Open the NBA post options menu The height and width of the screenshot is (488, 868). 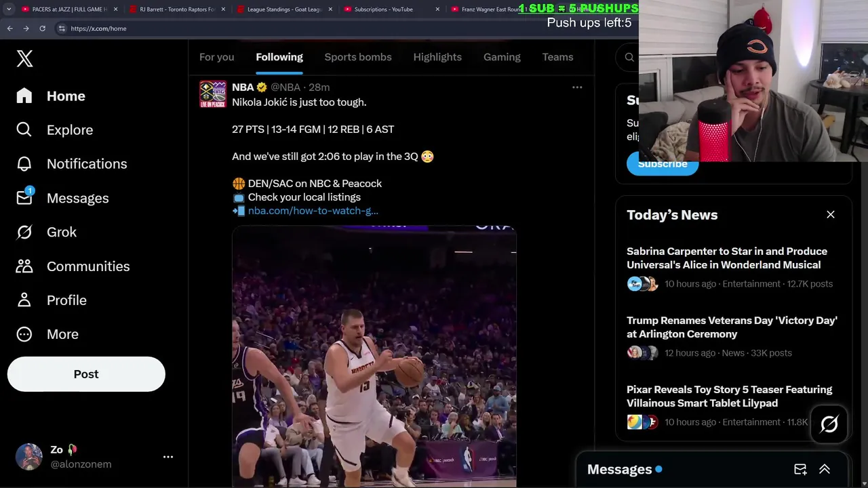(577, 87)
